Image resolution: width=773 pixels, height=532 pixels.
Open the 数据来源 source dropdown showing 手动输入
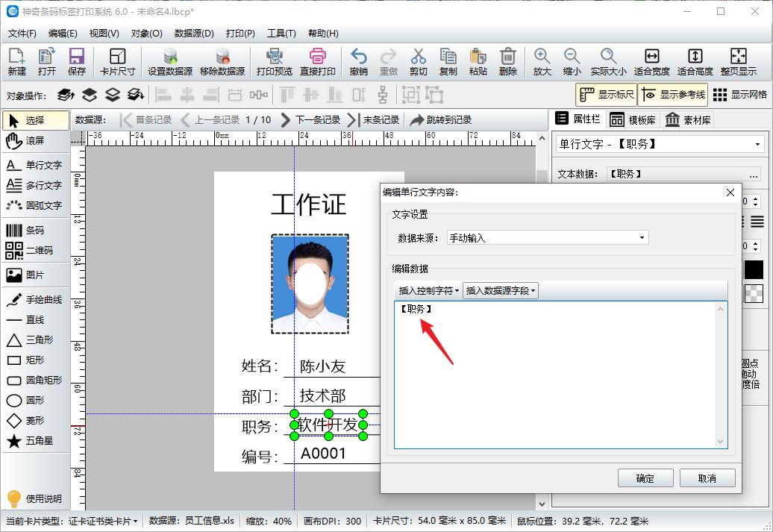point(639,237)
